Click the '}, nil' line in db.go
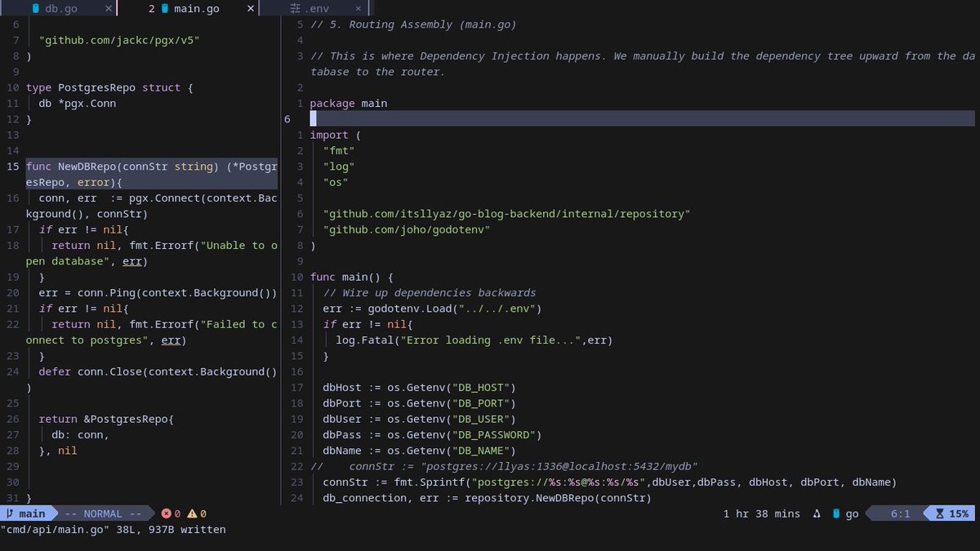Screen dimensions: 980x551 (58, 451)
